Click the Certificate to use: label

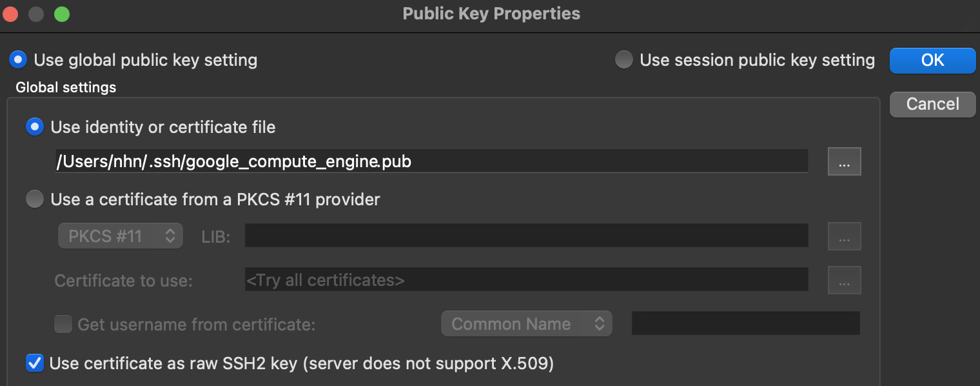pyautogui.click(x=124, y=281)
